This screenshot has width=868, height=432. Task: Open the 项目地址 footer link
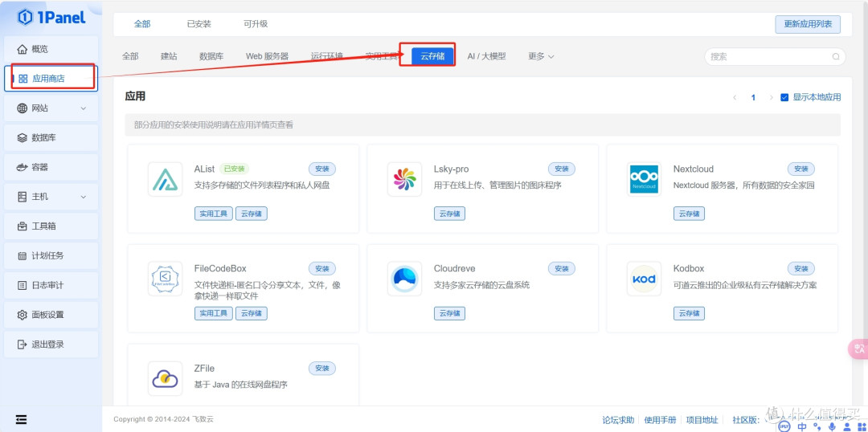pos(702,421)
